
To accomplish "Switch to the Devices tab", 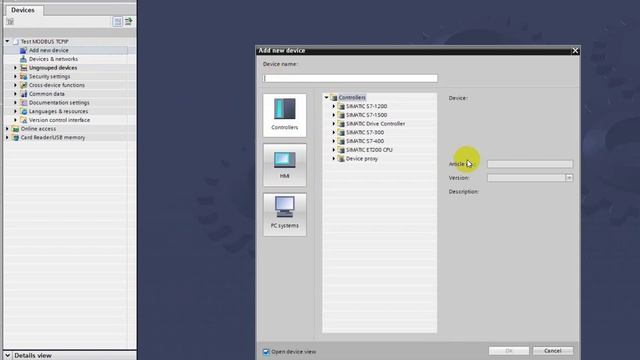I will tap(23, 10).
